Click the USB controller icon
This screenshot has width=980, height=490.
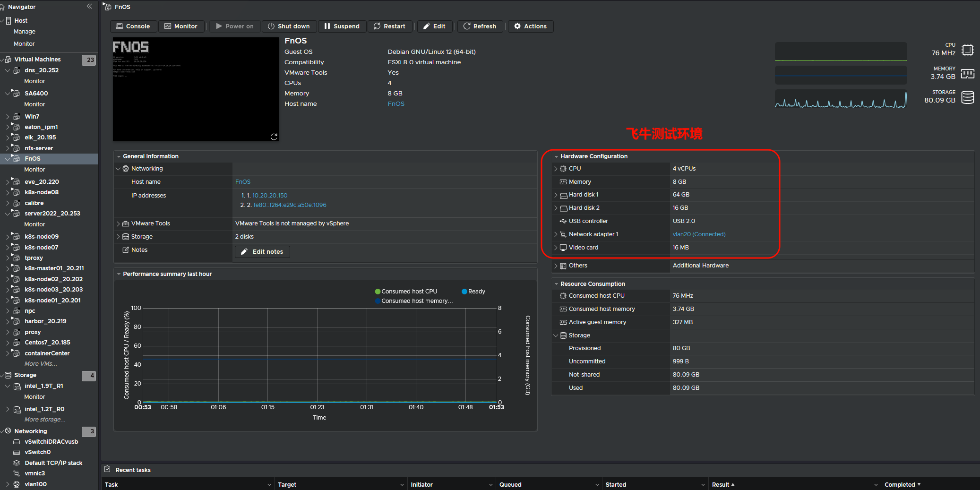click(563, 221)
